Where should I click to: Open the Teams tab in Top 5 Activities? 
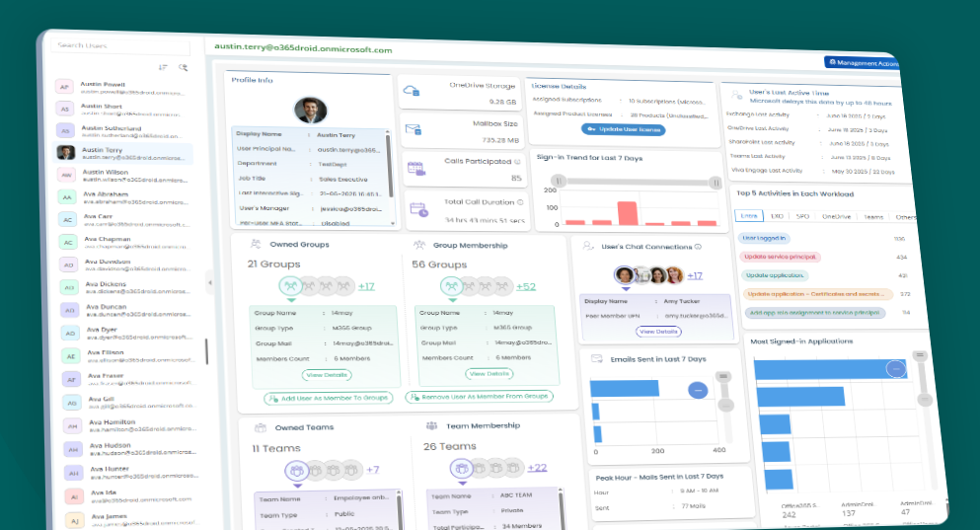[x=872, y=217]
